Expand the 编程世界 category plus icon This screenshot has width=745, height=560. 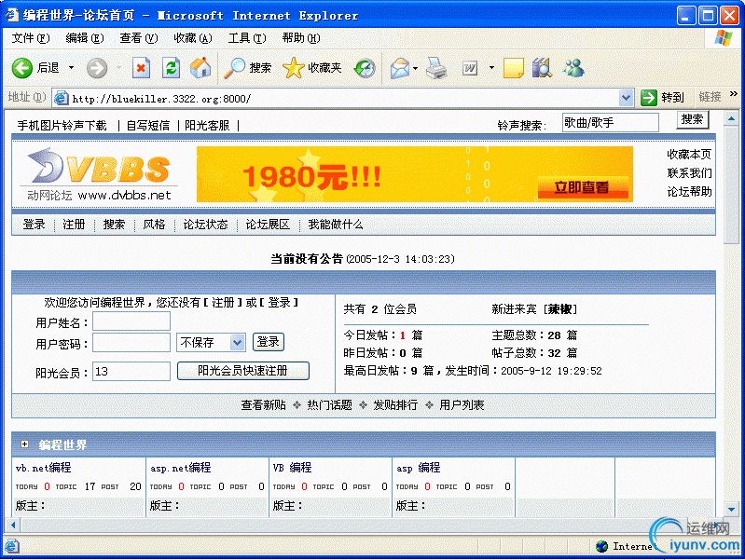coord(24,444)
